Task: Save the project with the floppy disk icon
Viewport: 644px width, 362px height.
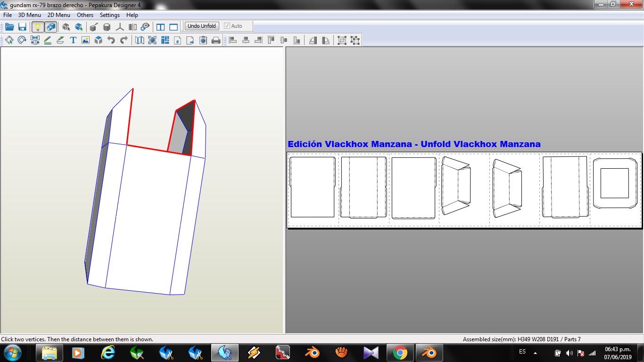Action: click(x=22, y=27)
